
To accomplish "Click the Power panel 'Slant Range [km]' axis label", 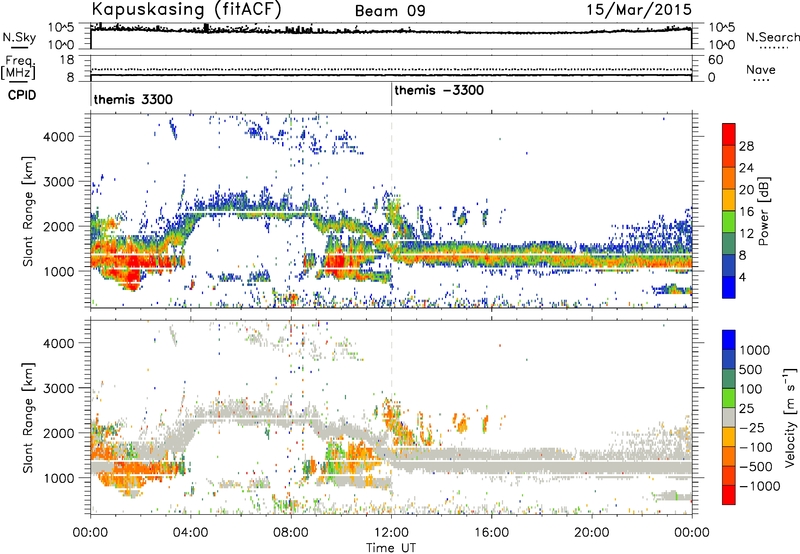I will click(28, 211).
